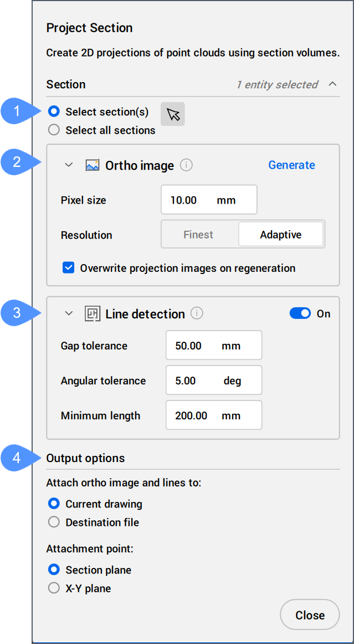Set resolution to Adaptive
The width and height of the screenshot is (354, 644).
[x=281, y=235]
